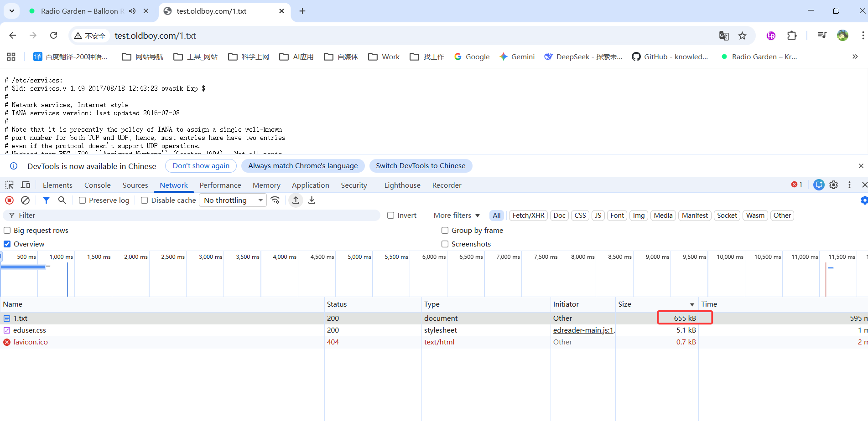This screenshot has width=868, height=421.
Task: Switch to the Application tab
Action: click(x=311, y=185)
